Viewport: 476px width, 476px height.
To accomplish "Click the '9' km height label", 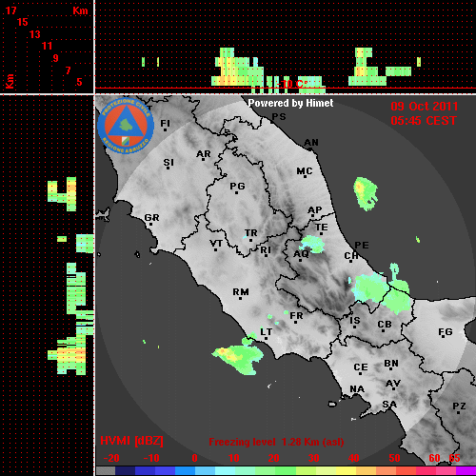I will pyautogui.click(x=56, y=58).
